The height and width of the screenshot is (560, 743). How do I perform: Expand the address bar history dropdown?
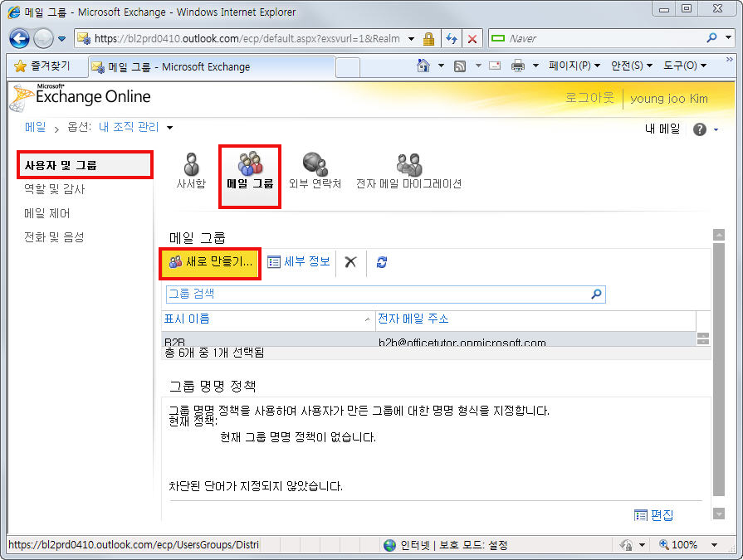click(x=411, y=39)
